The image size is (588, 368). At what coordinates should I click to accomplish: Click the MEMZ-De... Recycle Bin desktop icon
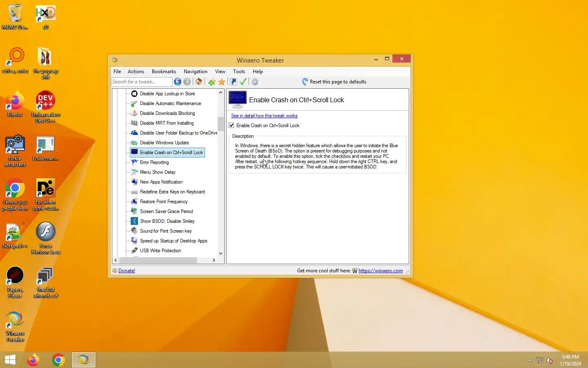click(15, 16)
